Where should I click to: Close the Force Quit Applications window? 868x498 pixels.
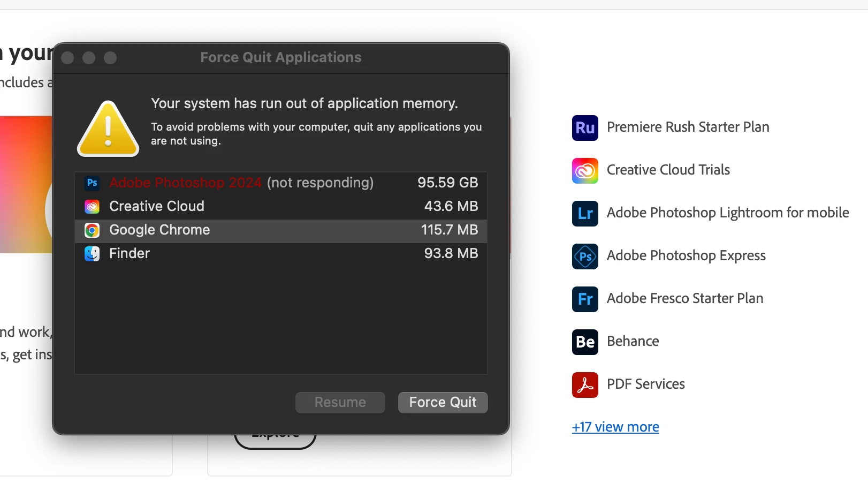pos(67,58)
